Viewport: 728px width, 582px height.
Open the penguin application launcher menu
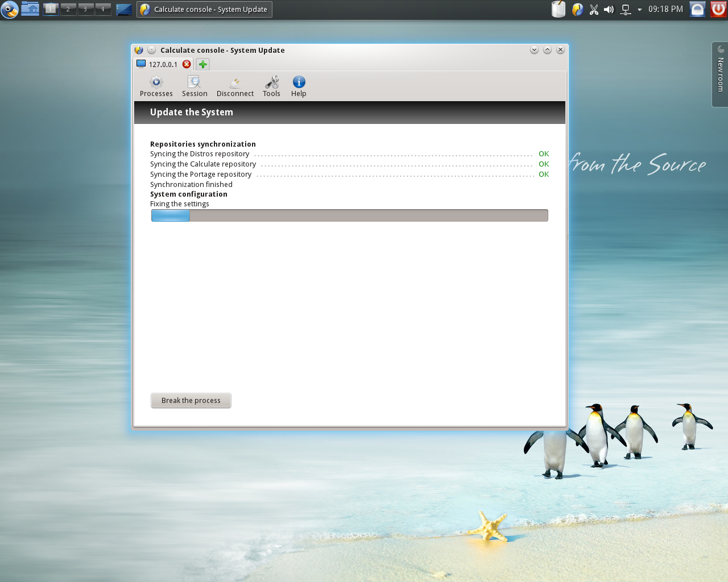point(10,9)
